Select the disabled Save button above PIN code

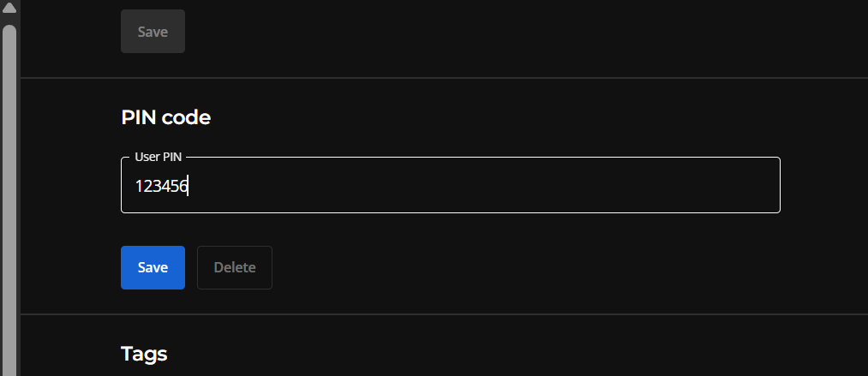(x=153, y=32)
